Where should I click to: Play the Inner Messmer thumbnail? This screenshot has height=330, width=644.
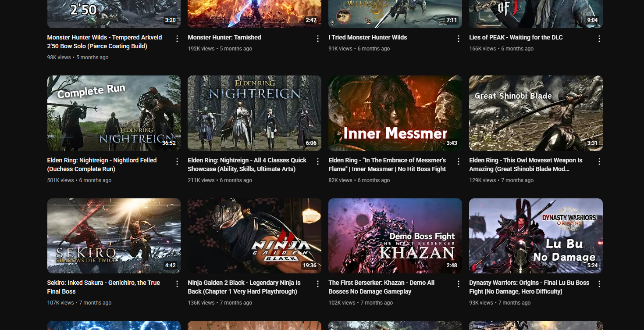(x=395, y=113)
